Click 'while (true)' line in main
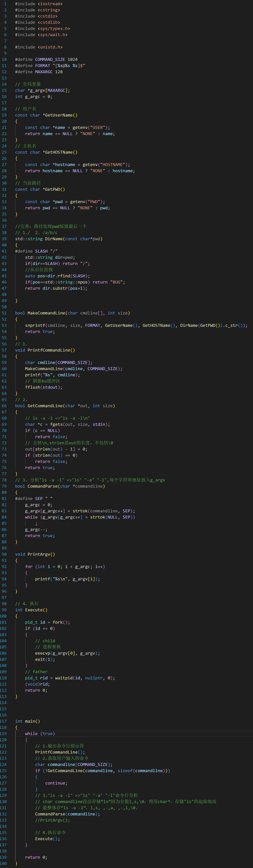Screen dimensions: 253x868 [x=40, y=734]
